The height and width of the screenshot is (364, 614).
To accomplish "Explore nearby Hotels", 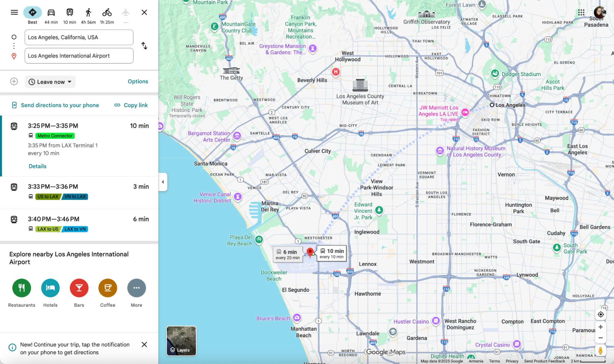I will [x=50, y=293].
